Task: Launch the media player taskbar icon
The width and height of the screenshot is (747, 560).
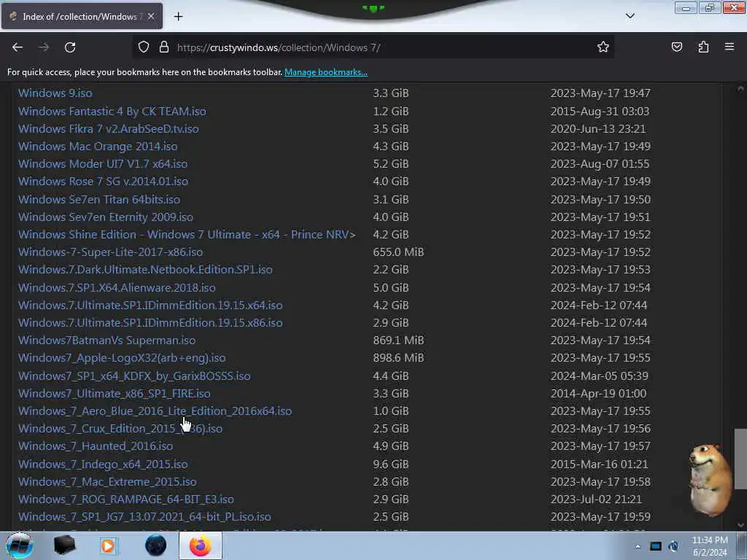Action: point(108,545)
